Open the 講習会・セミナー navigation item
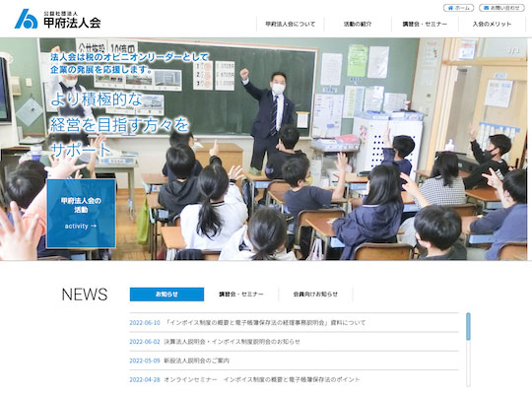The image size is (532, 394). [x=425, y=24]
